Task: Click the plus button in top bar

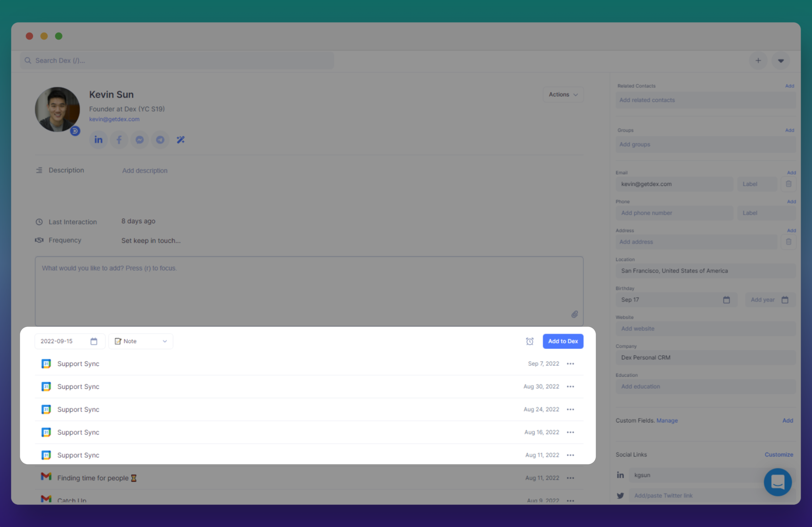Action: 758,61
